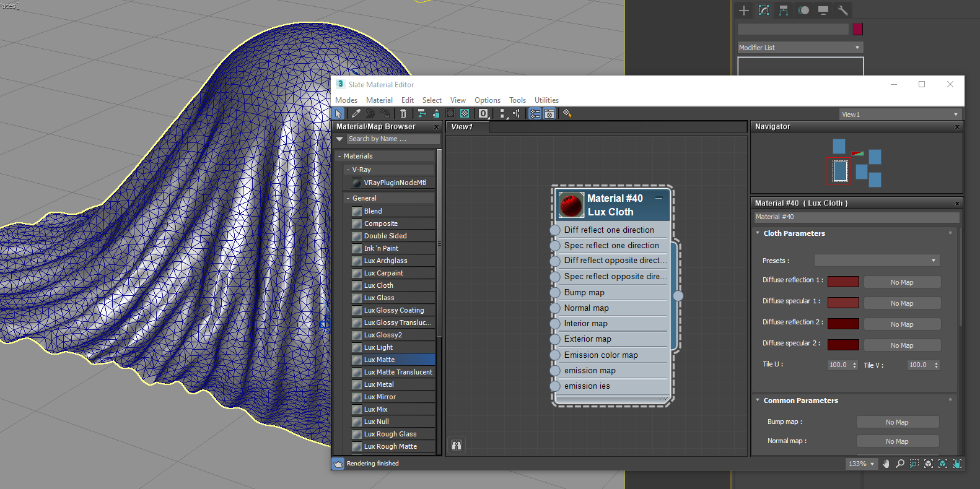Open the Presets dropdown in Cloth Parameters

coord(877,261)
